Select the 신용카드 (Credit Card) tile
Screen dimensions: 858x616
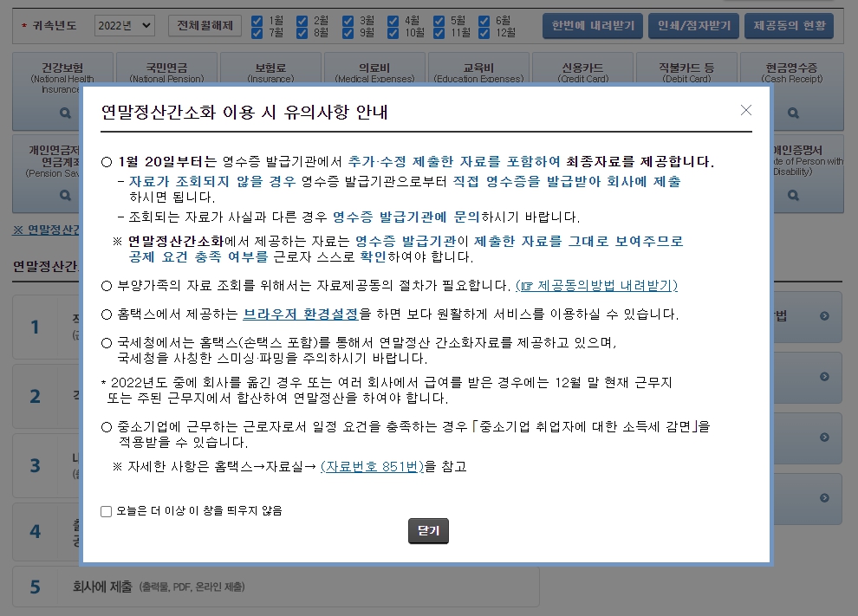[x=582, y=68]
